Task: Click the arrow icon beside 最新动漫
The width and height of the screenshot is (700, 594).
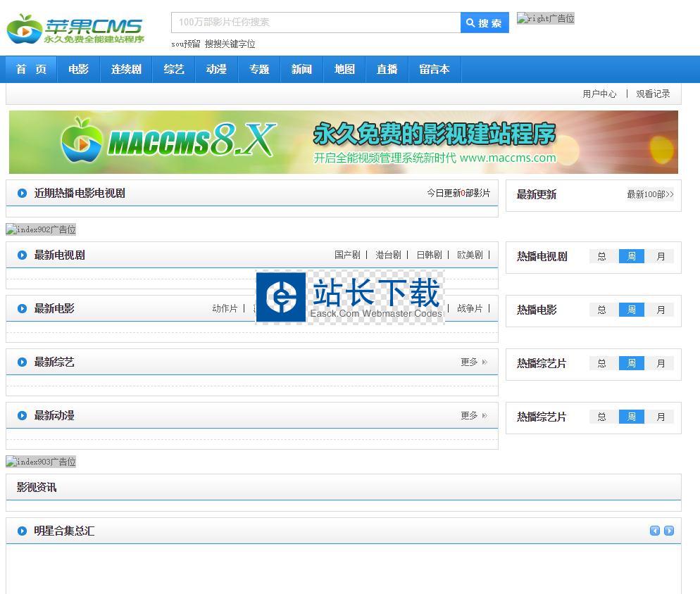Action: point(22,416)
